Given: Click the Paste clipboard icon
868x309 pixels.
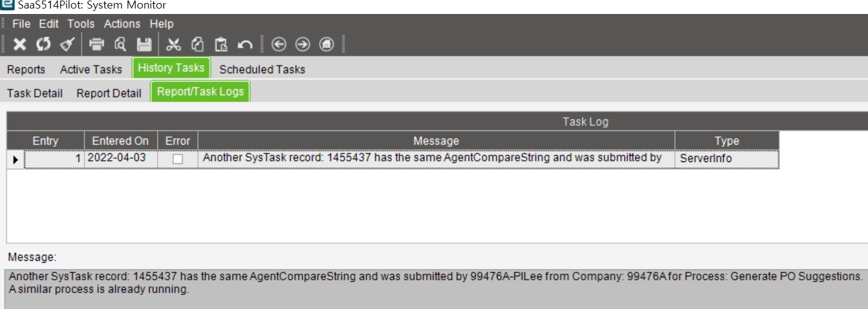Looking at the screenshot, I should pyautogui.click(x=221, y=44).
